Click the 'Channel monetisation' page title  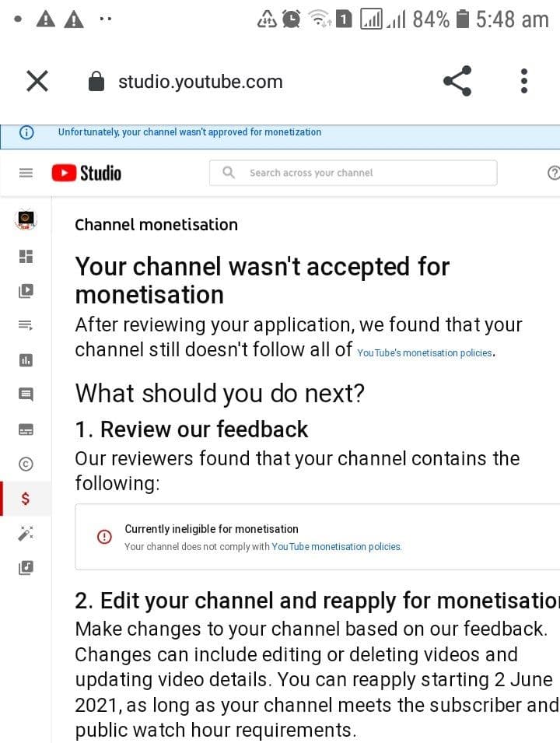(x=156, y=225)
